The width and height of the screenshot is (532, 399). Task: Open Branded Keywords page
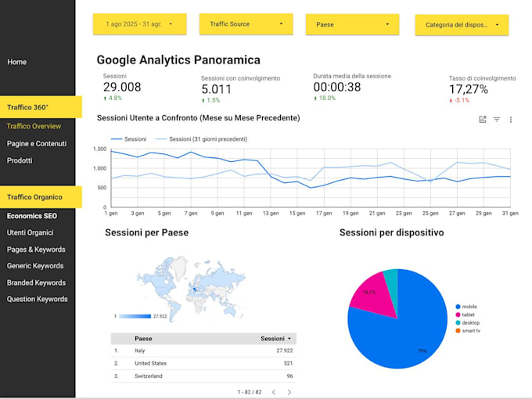point(36,283)
